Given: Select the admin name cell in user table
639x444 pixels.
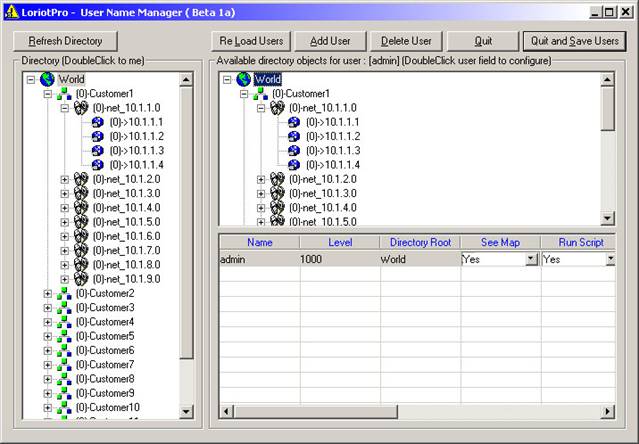Looking at the screenshot, I should [x=260, y=259].
